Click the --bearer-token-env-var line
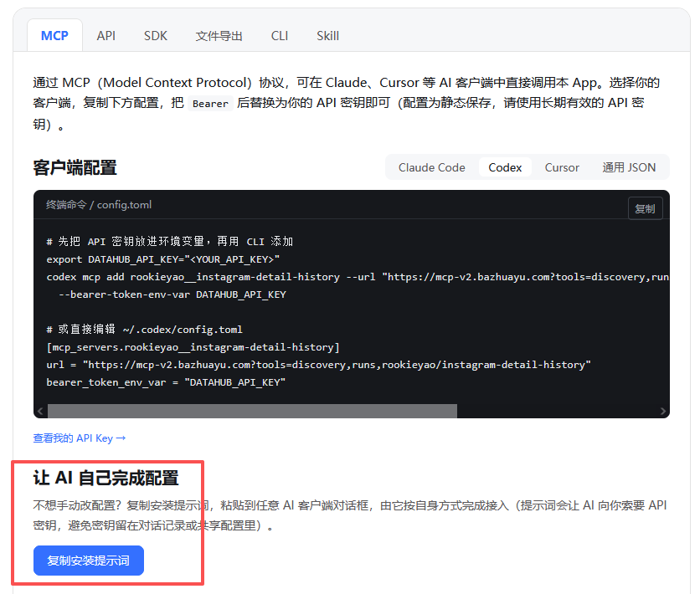 [172, 294]
